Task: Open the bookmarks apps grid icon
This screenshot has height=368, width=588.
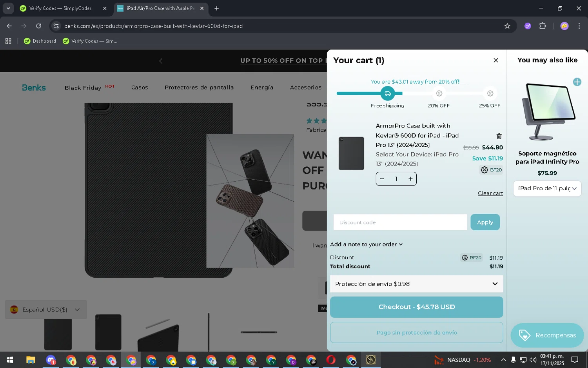Action: pyautogui.click(x=8, y=41)
